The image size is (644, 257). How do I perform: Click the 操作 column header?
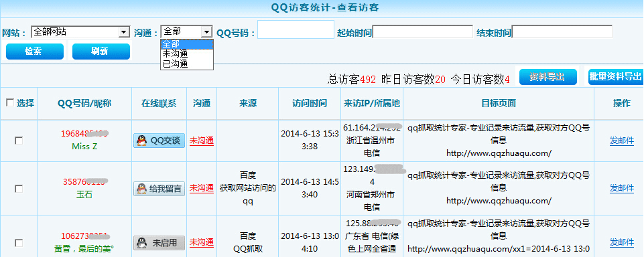coord(622,104)
